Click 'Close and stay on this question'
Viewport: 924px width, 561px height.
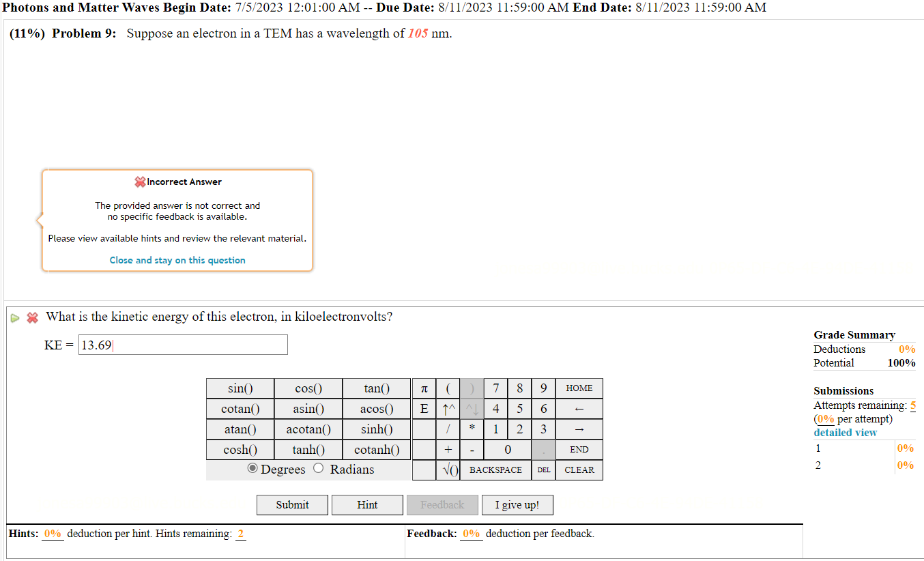pos(177,260)
